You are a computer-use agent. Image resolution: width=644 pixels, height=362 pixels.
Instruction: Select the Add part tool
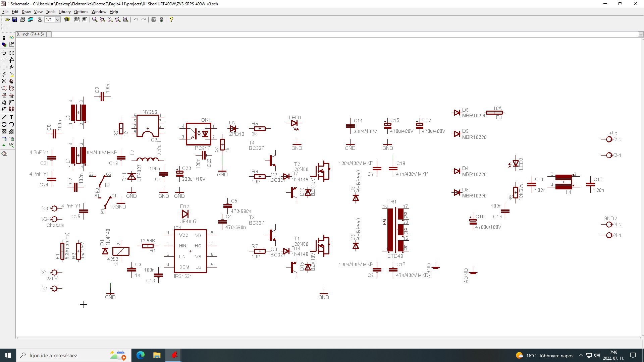11,81
